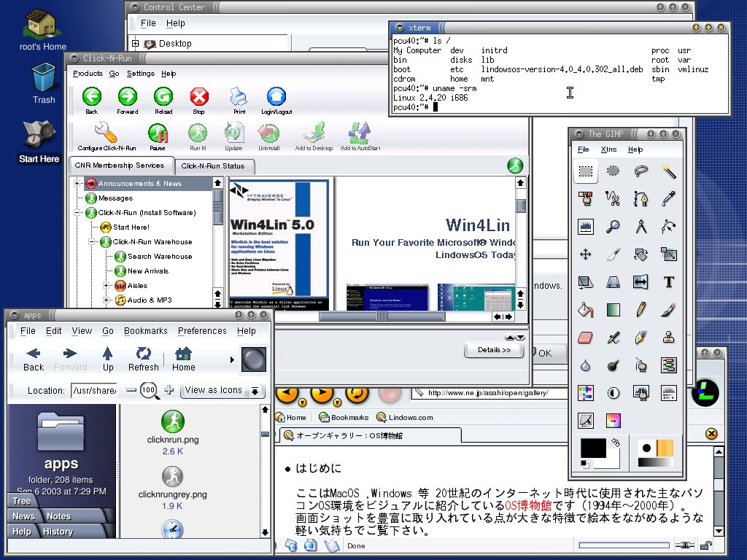This screenshot has height=560, width=747.
Task: Click the Location field in apps window
Action: click(94, 391)
